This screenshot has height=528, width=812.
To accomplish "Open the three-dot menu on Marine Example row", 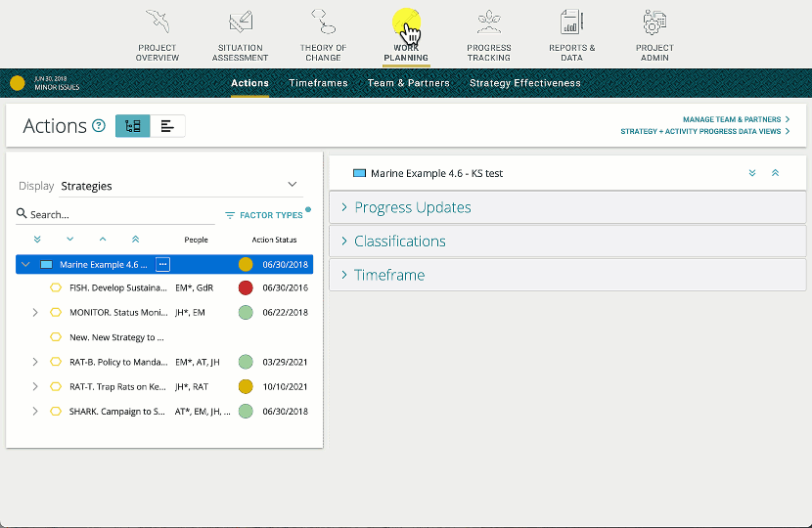I will 162,264.
